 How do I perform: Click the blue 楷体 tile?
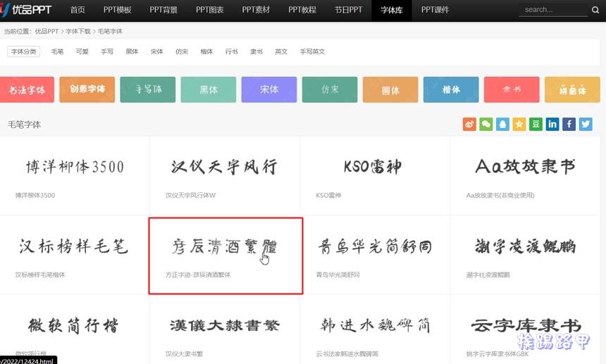(x=451, y=89)
